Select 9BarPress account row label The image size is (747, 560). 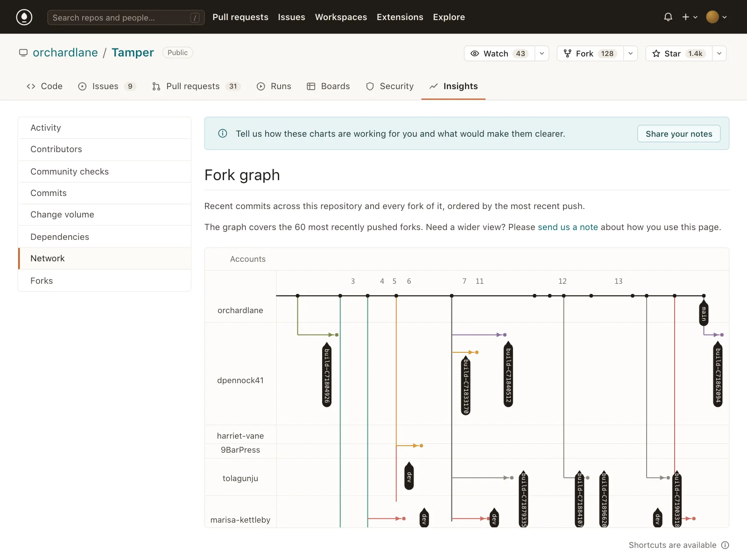click(240, 450)
